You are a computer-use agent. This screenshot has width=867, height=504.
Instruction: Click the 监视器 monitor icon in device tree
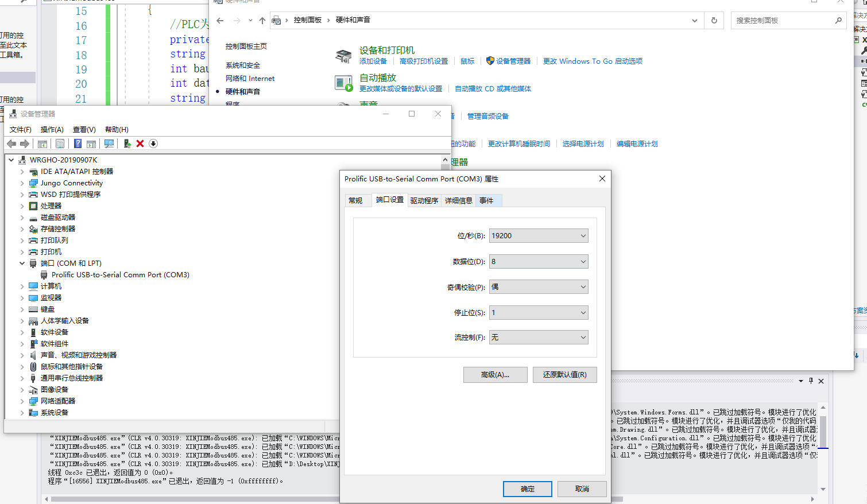[33, 298]
